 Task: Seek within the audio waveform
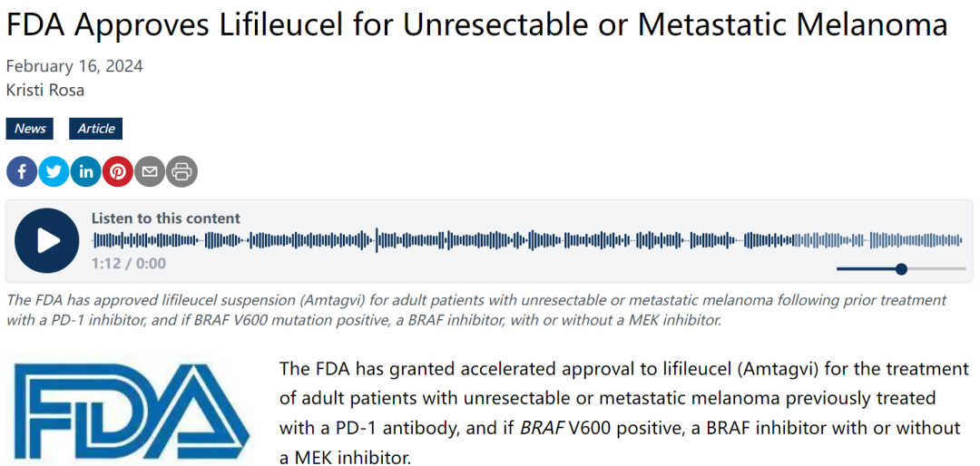(x=454, y=240)
